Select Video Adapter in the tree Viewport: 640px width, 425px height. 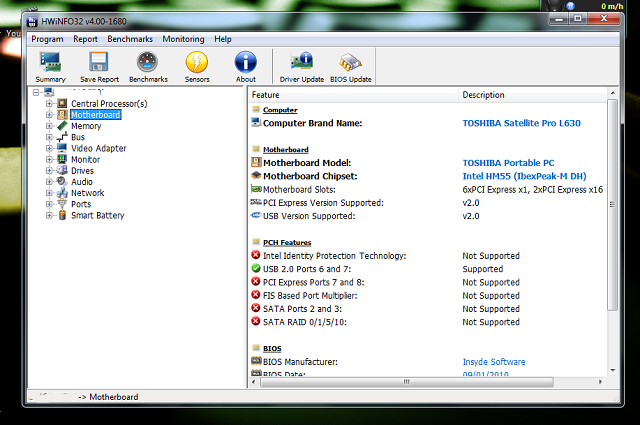99,148
